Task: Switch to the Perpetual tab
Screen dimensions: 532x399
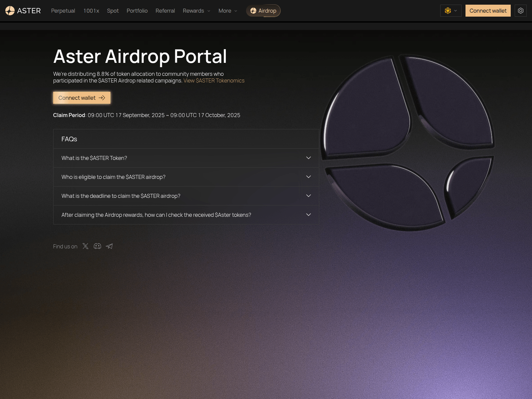Action: coord(63,11)
